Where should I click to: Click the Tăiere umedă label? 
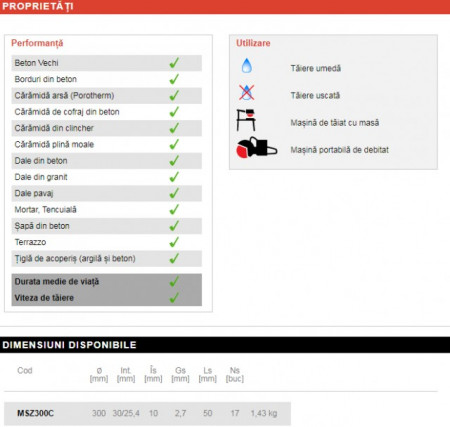click(x=316, y=68)
